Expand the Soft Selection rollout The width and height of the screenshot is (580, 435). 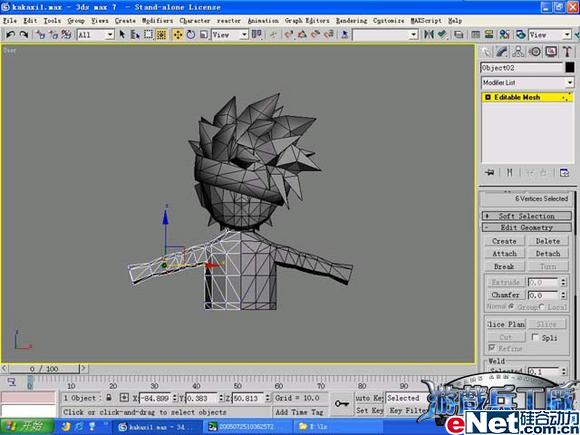click(527, 216)
